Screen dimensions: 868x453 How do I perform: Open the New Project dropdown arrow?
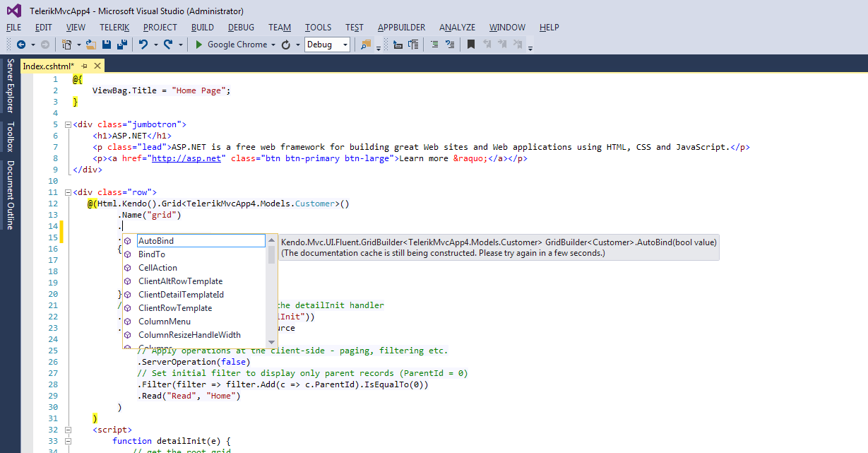pyautogui.click(x=78, y=45)
